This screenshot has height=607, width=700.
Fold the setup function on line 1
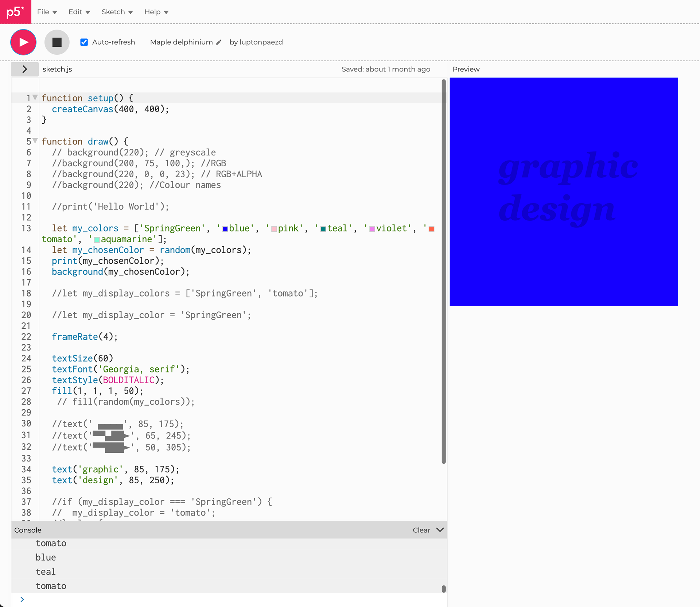point(35,97)
